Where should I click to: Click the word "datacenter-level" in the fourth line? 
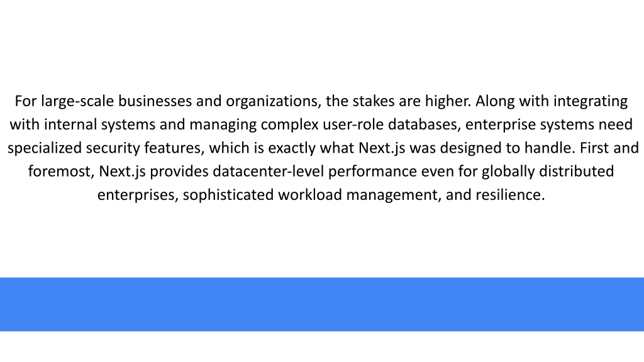[268, 171]
